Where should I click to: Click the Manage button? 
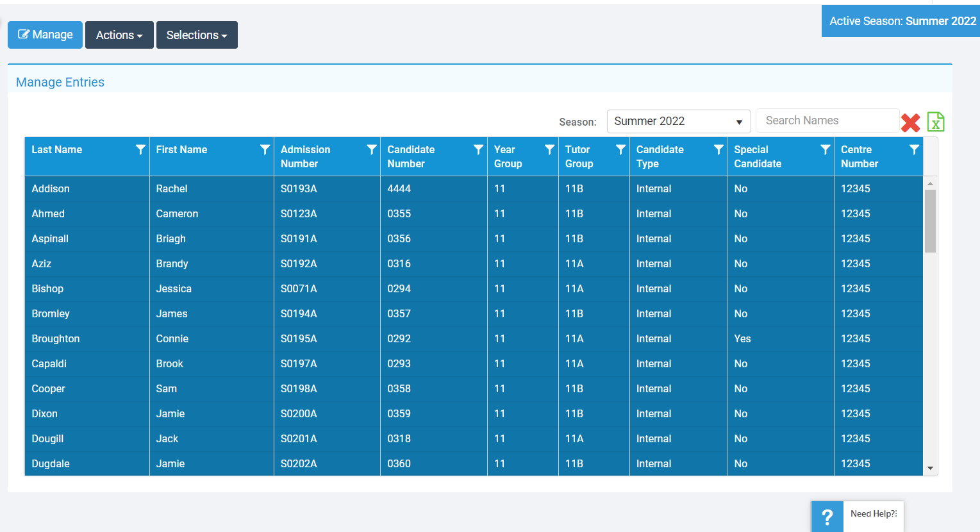[46, 35]
